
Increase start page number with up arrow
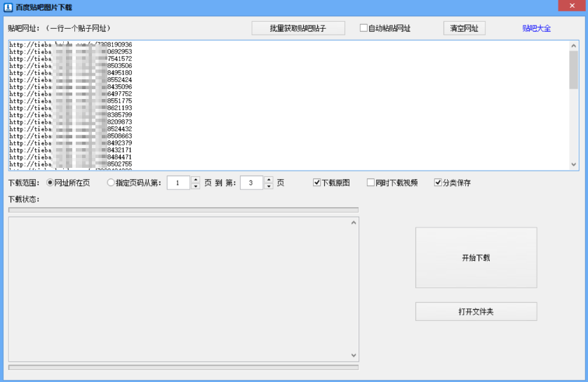click(x=195, y=179)
